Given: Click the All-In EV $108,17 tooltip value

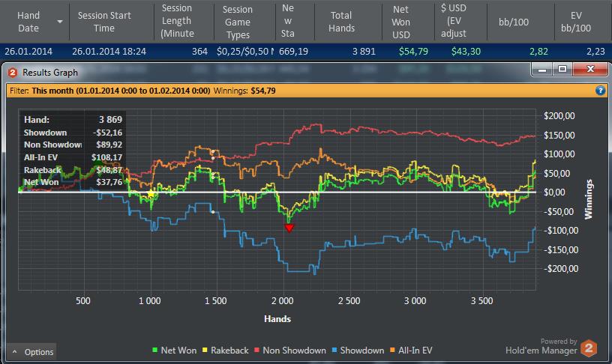Looking at the screenshot, I should (x=107, y=157).
